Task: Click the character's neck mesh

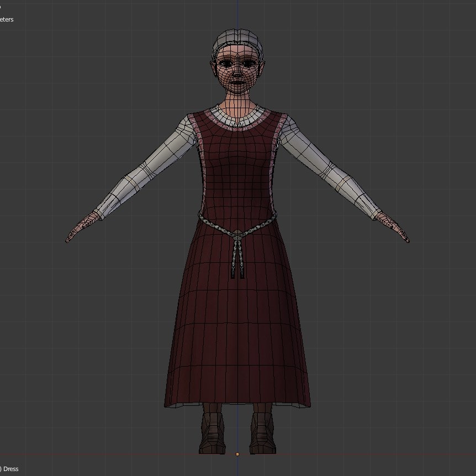Action: tap(236, 99)
